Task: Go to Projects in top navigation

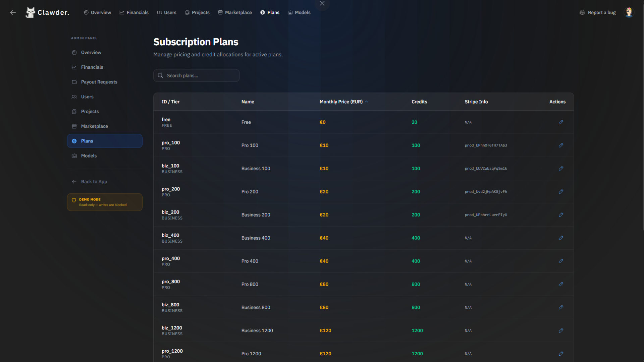Action: tap(197, 12)
